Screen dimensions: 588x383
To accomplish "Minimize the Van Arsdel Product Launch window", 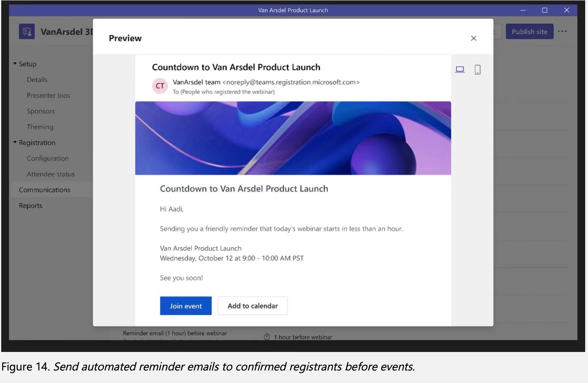I will (523, 10).
